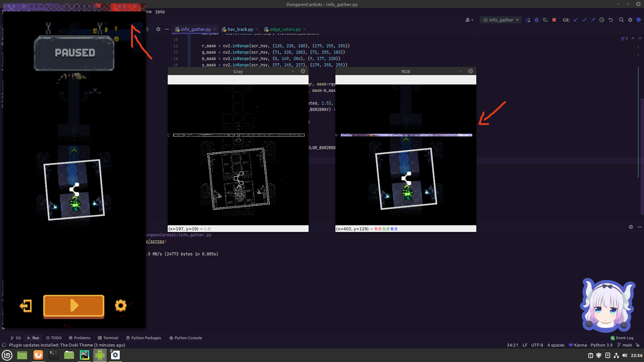The image size is (644, 362).
Task: Open Search Everywhere with the magnifier icon
Action: pyautogui.click(x=621, y=20)
